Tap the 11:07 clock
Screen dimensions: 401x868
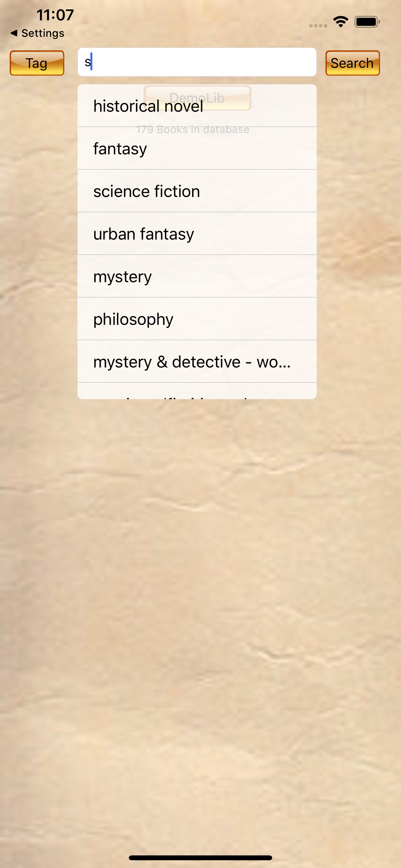pyautogui.click(x=55, y=15)
